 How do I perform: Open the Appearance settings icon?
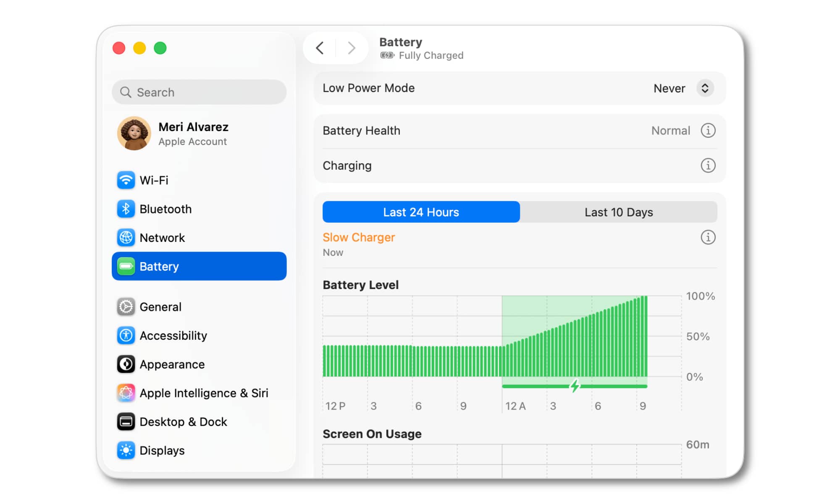coord(126,364)
